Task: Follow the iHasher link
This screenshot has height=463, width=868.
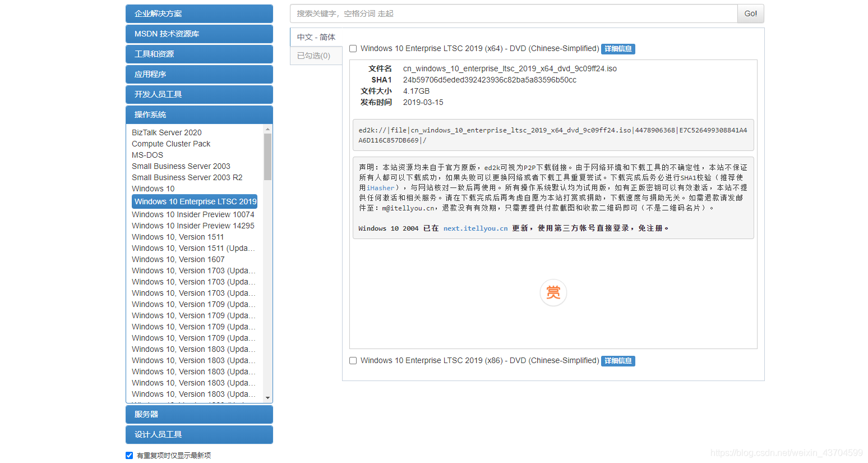Action: [381, 188]
